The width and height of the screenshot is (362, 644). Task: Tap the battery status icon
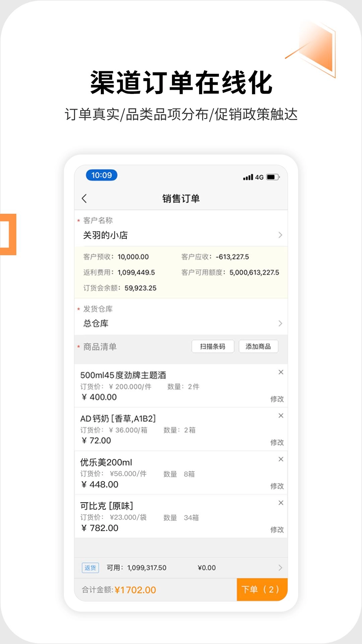click(x=273, y=177)
